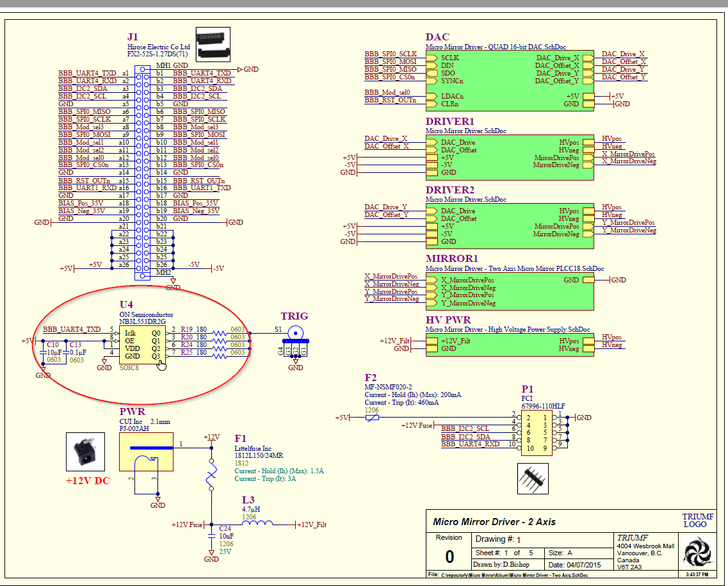Click 'Drawn by: D.Bishop' text
The width and height of the screenshot is (728, 586).
point(501,565)
